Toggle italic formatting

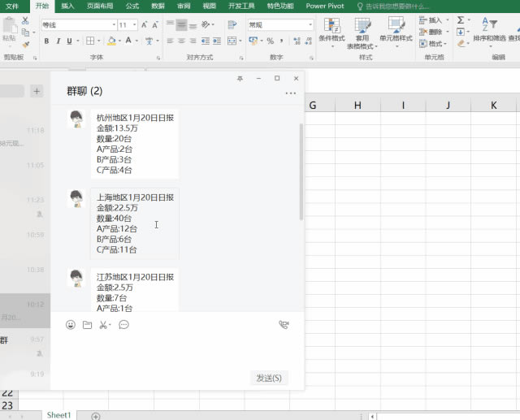(x=58, y=41)
